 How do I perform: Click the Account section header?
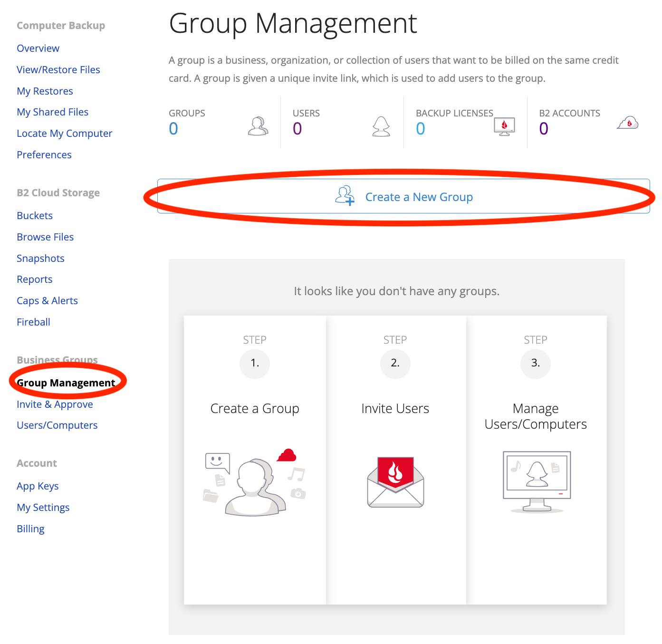37,463
